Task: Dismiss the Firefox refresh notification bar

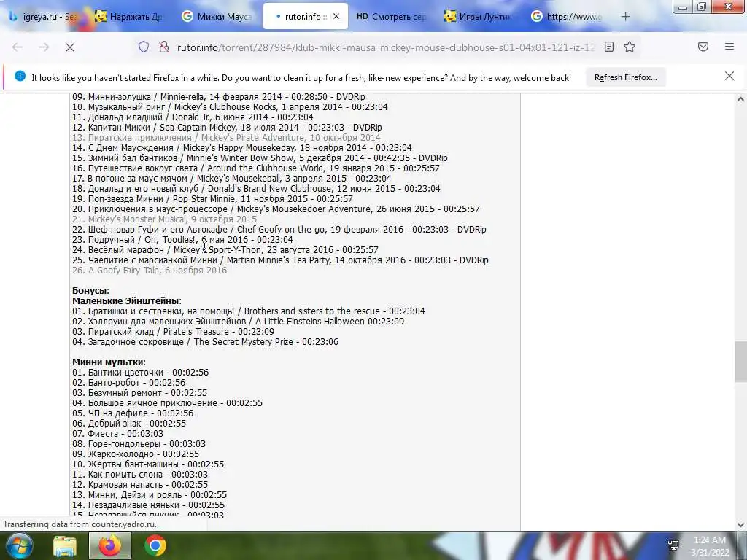Action: pos(729,76)
